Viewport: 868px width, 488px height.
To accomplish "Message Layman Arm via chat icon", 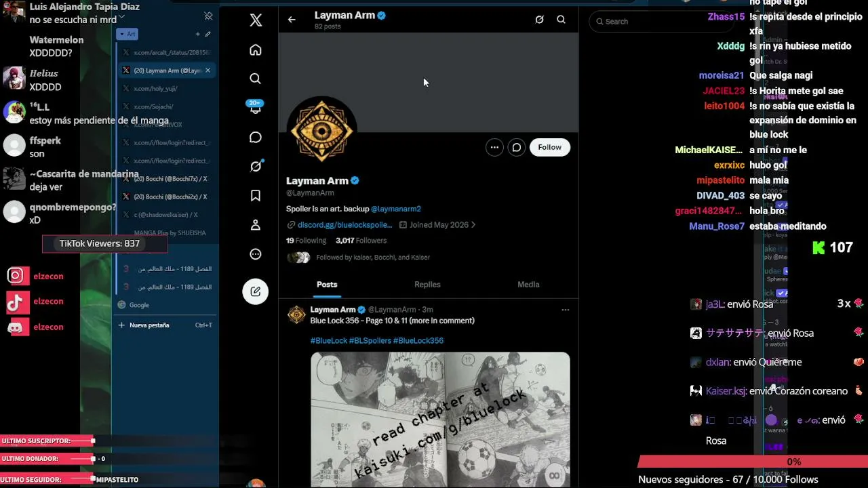I will click(x=517, y=147).
